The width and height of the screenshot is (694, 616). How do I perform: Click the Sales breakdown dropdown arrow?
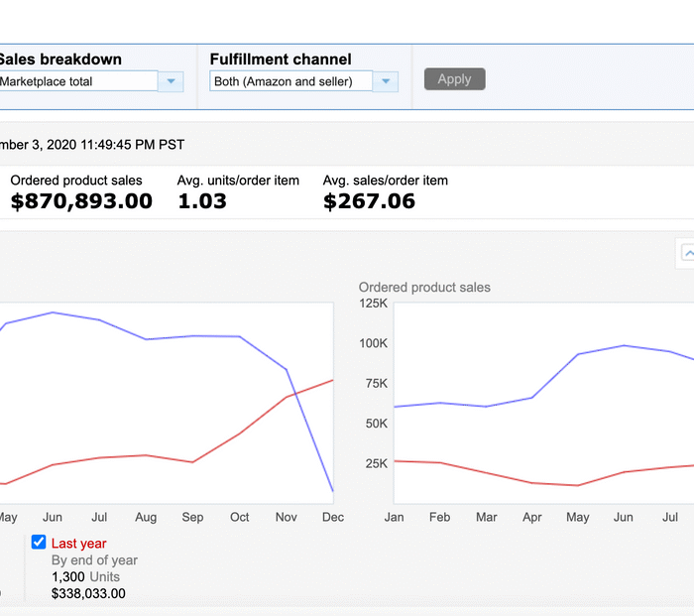pos(172,81)
